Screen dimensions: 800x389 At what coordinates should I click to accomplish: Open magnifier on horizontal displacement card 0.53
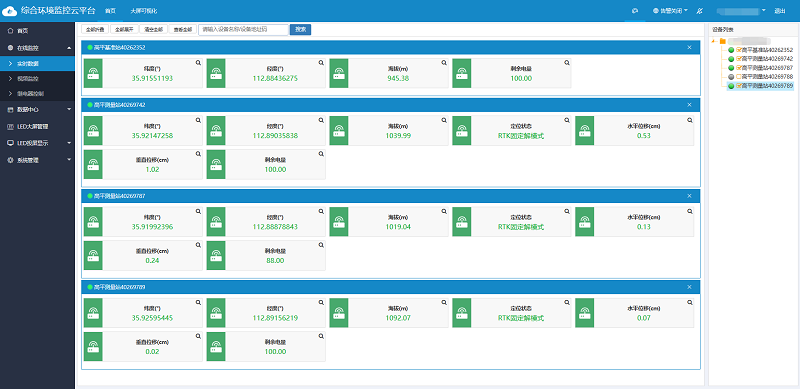(690, 120)
